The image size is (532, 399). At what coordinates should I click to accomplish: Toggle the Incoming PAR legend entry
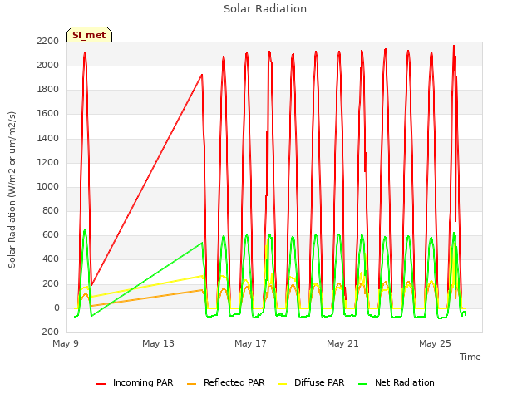click(135, 382)
